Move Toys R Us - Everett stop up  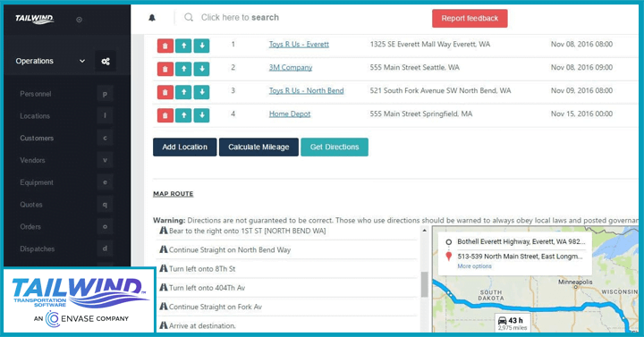tap(183, 46)
